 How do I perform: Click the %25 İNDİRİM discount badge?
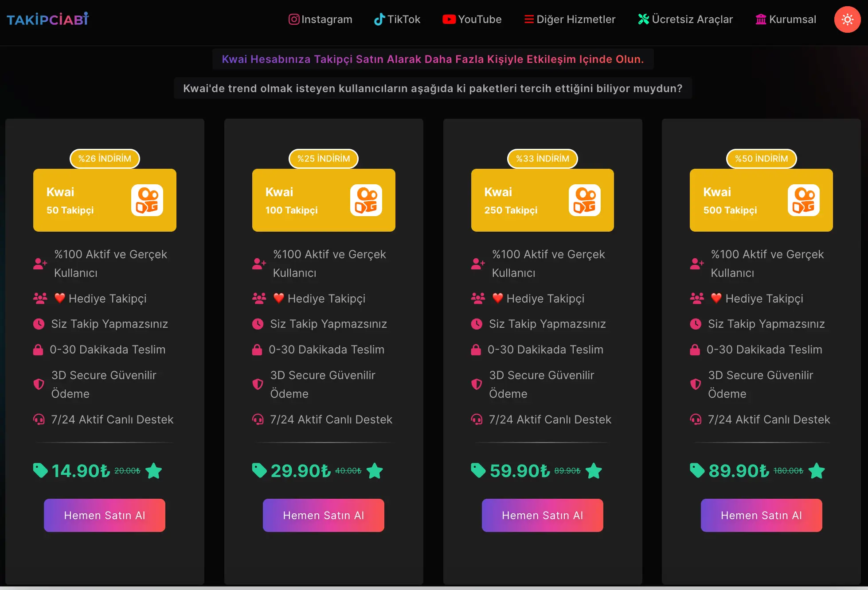(x=324, y=159)
